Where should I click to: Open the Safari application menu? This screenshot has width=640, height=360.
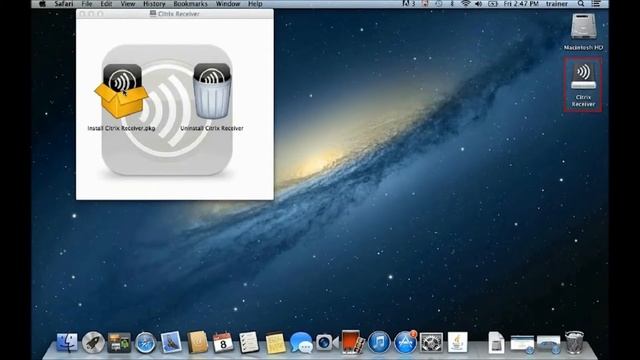pos(64,4)
